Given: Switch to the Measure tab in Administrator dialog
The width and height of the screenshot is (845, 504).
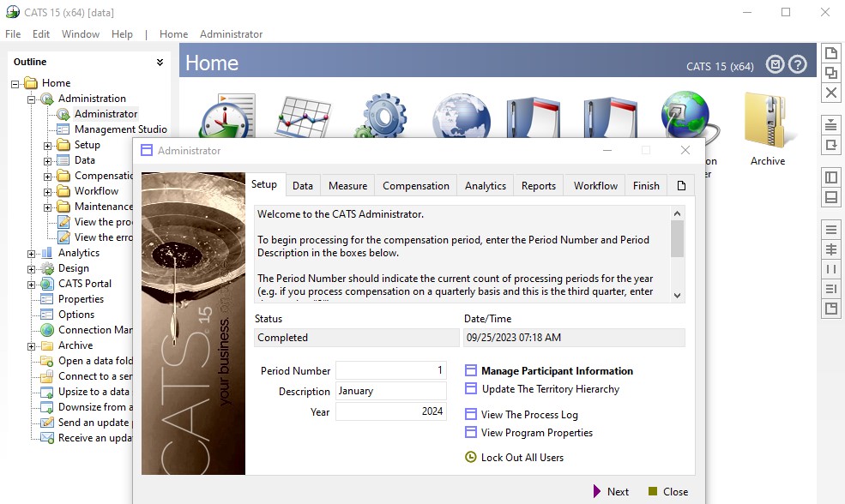Looking at the screenshot, I should pos(347,186).
